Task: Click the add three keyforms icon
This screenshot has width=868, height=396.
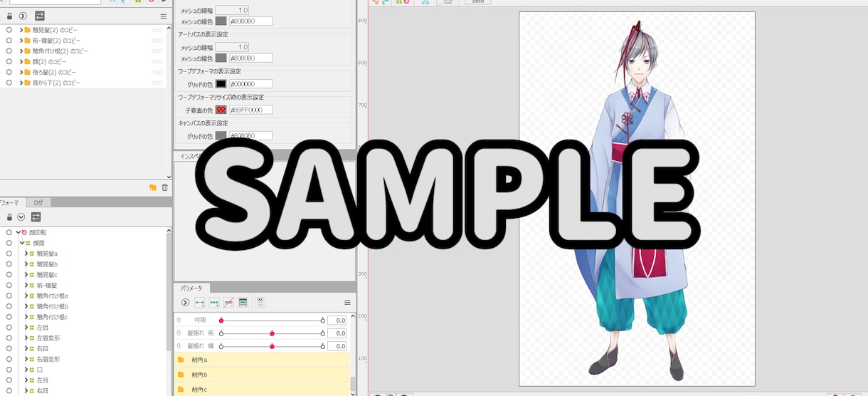Action: click(x=214, y=302)
